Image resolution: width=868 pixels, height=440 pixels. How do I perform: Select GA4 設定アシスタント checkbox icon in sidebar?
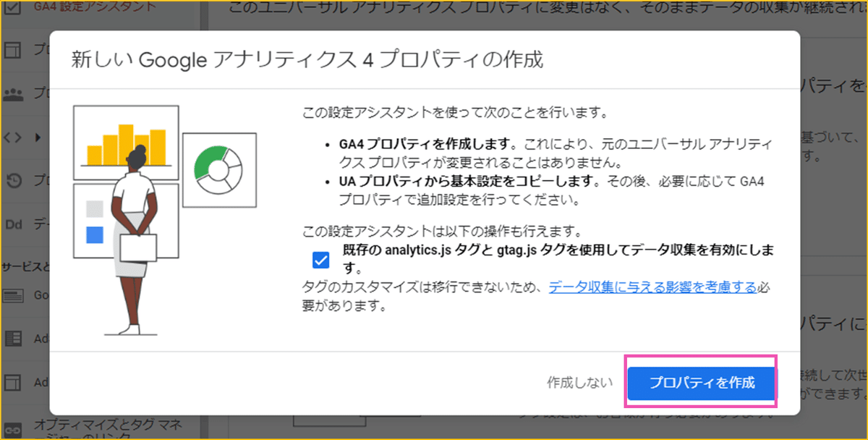tap(12, 7)
